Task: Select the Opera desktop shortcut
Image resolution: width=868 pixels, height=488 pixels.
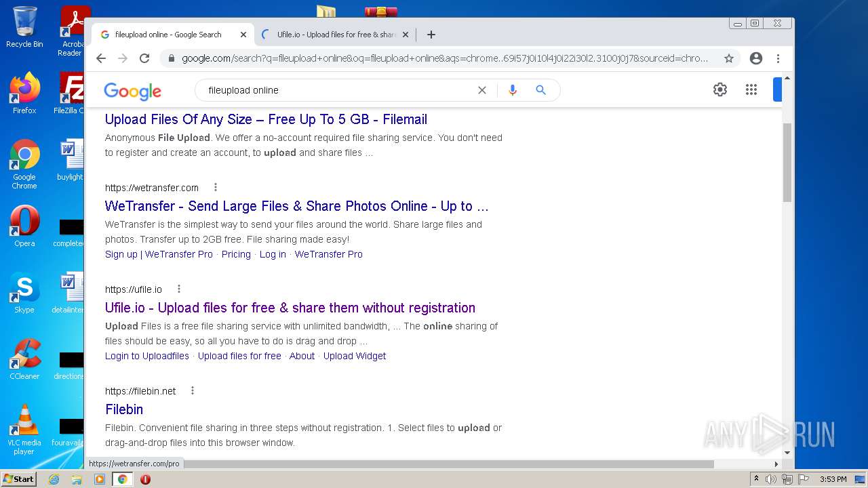Action: [x=24, y=226]
